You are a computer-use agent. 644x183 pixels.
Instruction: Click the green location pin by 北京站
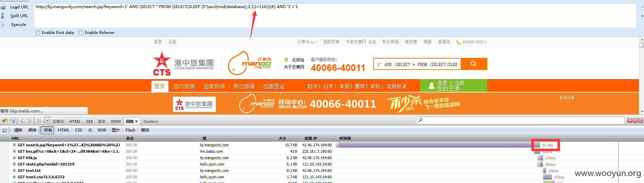pos(286,60)
